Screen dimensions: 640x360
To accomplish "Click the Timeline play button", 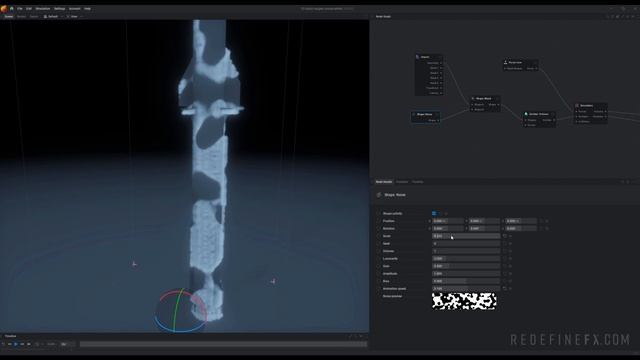I will tap(16, 344).
